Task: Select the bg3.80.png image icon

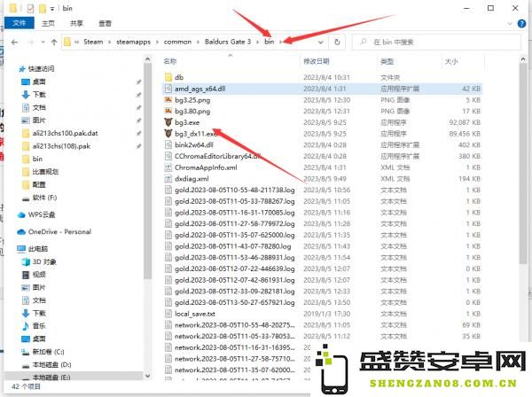Action: pos(168,111)
